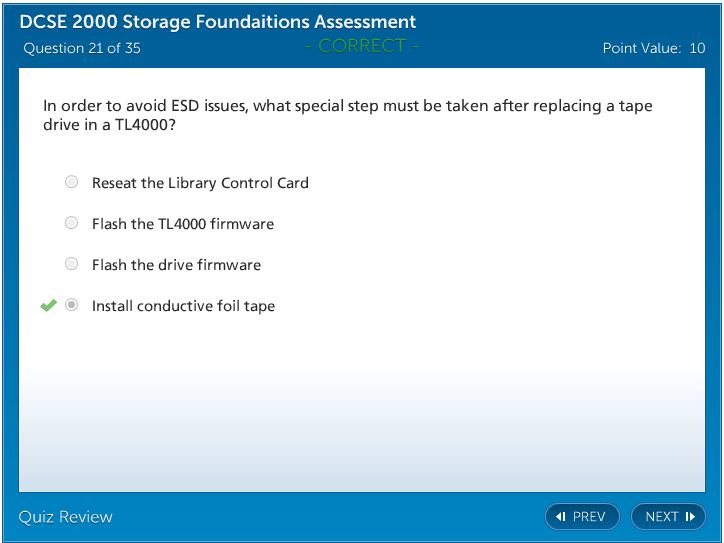The width and height of the screenshot is (724, 543).
Task: Click the "Flash the drive firmware" answer text
Action: [x=176, y=265]
